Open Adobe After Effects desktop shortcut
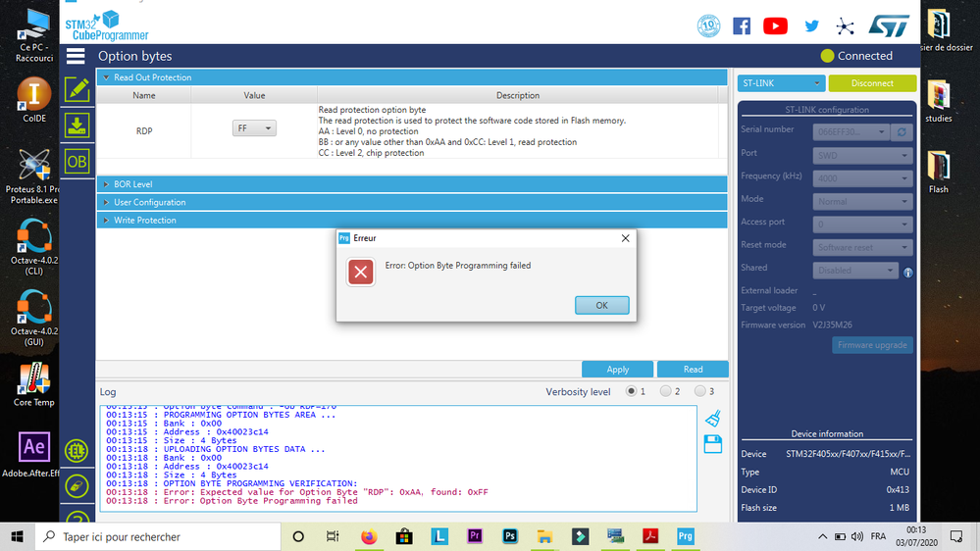Viewport: 980px width, 551px height. [x=31, y=455]
